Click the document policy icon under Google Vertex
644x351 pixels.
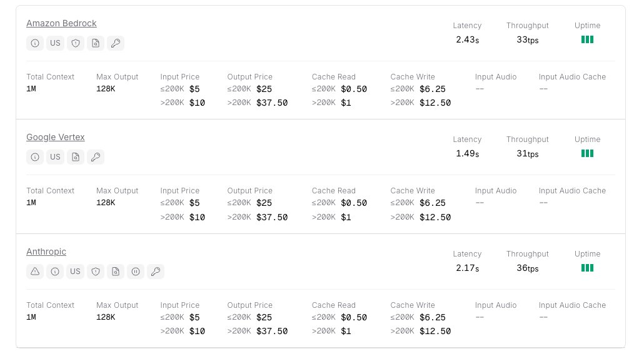(x=75, y=157)
